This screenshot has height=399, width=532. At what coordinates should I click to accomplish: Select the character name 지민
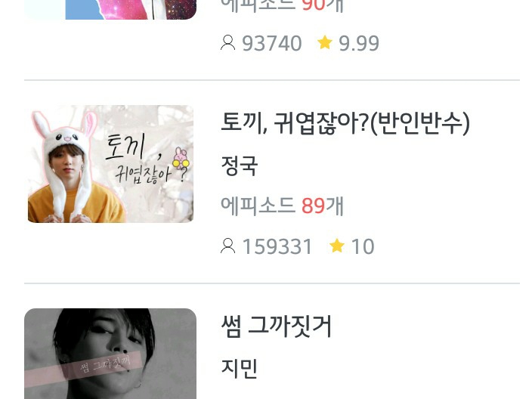(240, 369)
